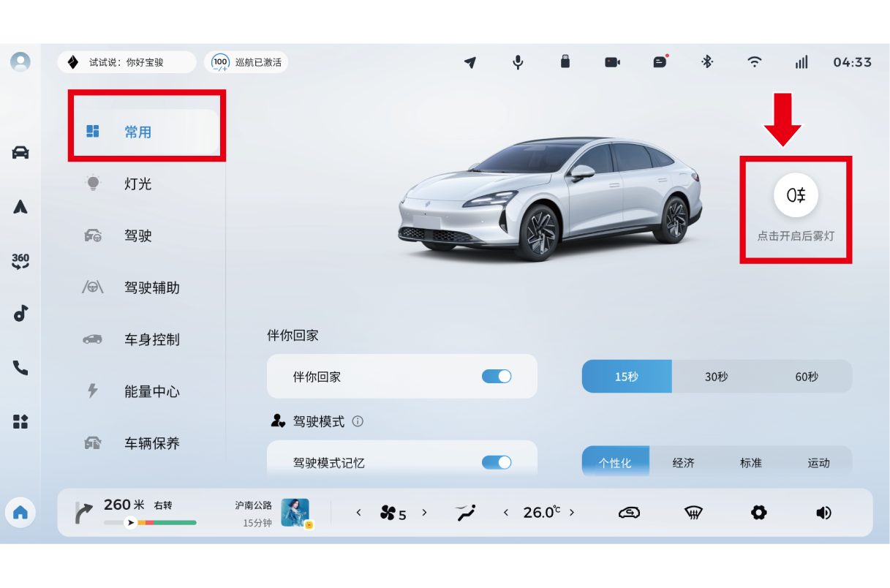
Task: Tap the cellular signal bars icon
Action: 802,62
